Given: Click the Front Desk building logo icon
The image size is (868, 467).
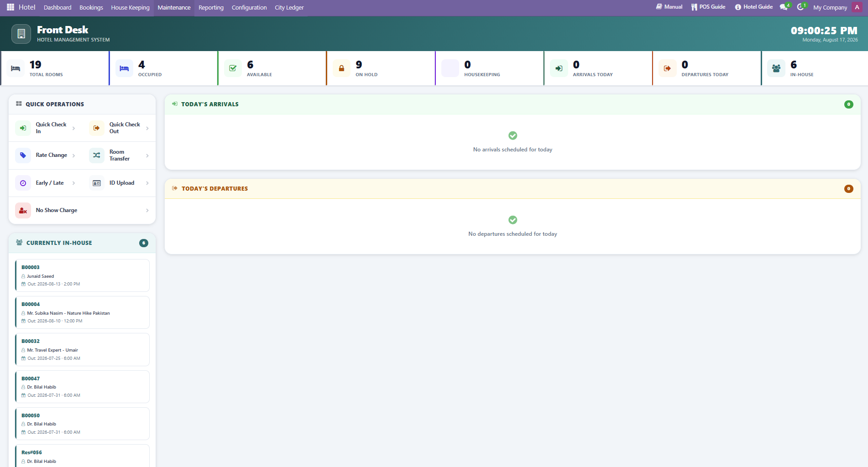Looking at the screenshot, I should pyautogui.click(x=21, y=34).
